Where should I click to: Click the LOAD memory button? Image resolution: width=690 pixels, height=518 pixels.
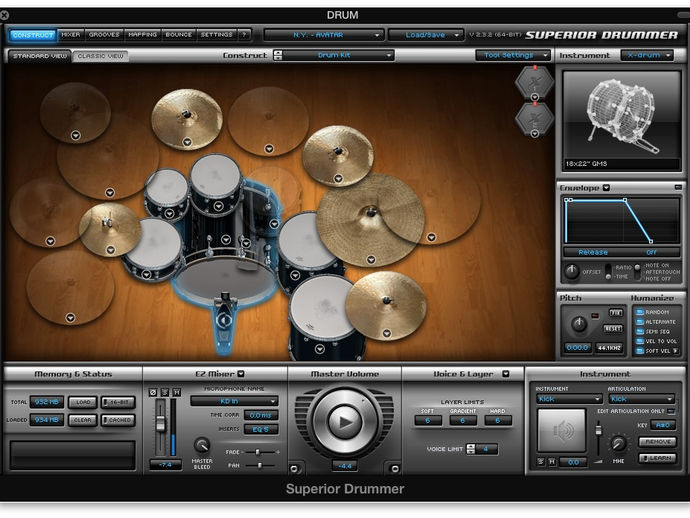pyautogui.click(x=83, y=402)
